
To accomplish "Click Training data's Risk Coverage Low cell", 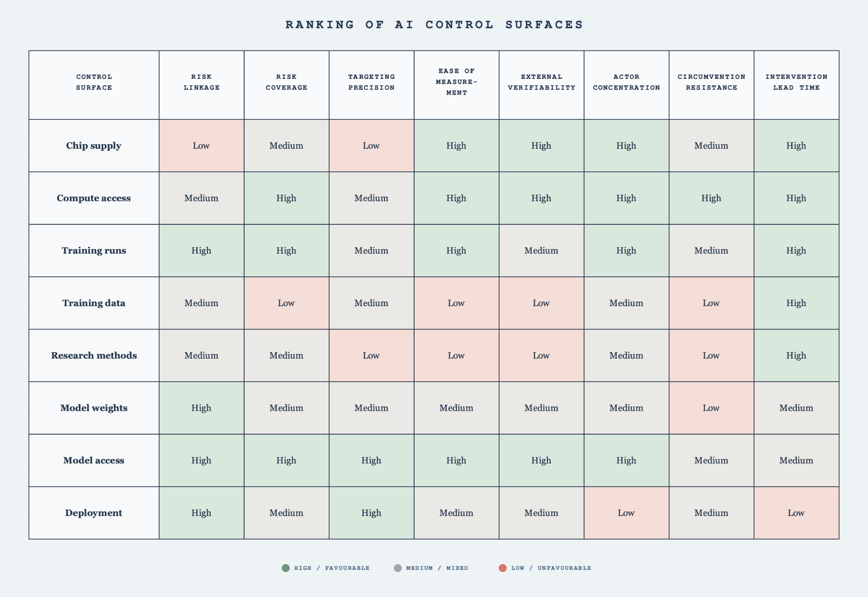I will [x=287, y=303].
